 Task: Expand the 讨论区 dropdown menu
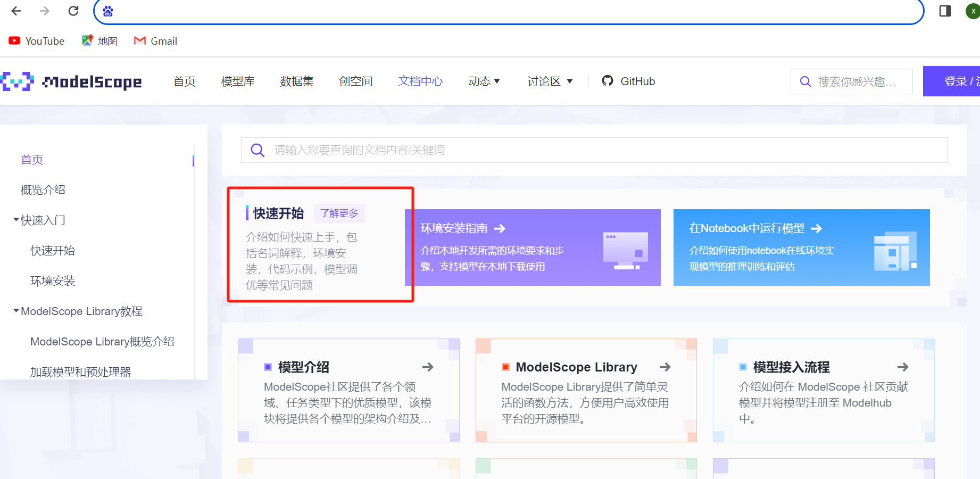tap(550, 81)
